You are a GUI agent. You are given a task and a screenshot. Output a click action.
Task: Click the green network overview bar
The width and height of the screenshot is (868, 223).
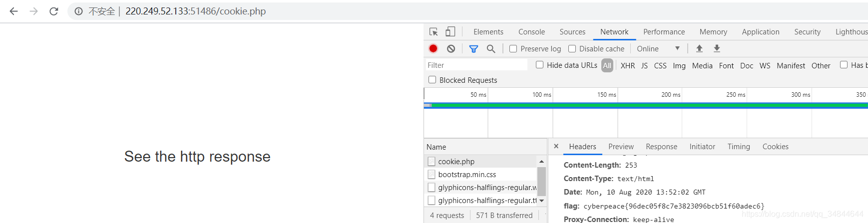tap(649, 105)
